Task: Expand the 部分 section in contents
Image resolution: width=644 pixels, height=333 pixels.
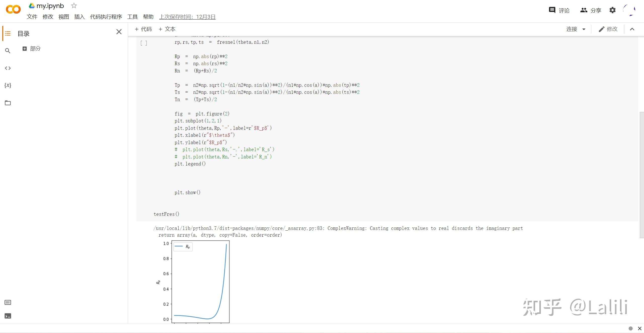Action: [x=25, y=49]
